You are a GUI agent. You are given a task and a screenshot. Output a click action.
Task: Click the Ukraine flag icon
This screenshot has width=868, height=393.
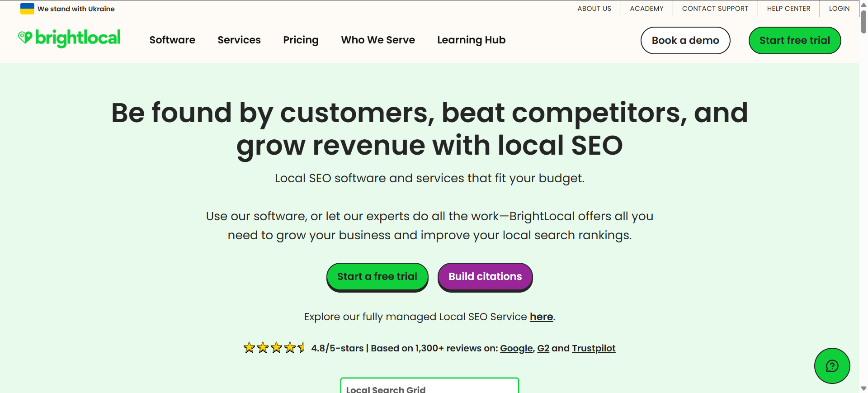27,9
